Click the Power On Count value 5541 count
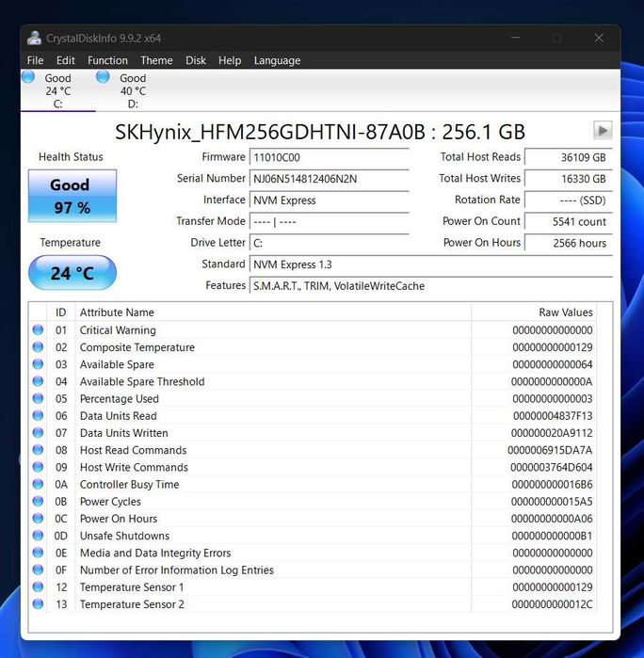Viewport: 644px width, 658px height. (569, 221)
